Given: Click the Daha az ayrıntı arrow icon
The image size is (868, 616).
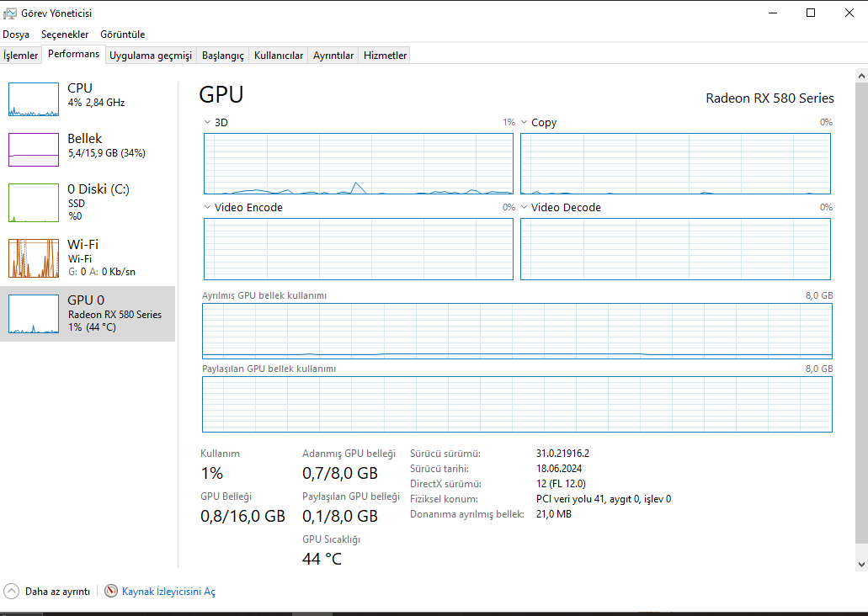Looking at the screenshot, I should tap(12, 592).
